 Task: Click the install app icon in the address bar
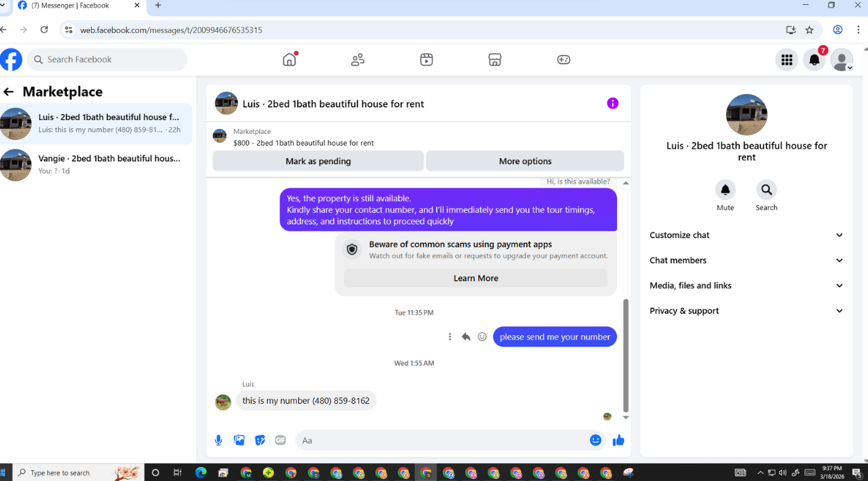(x=791, y=30)
